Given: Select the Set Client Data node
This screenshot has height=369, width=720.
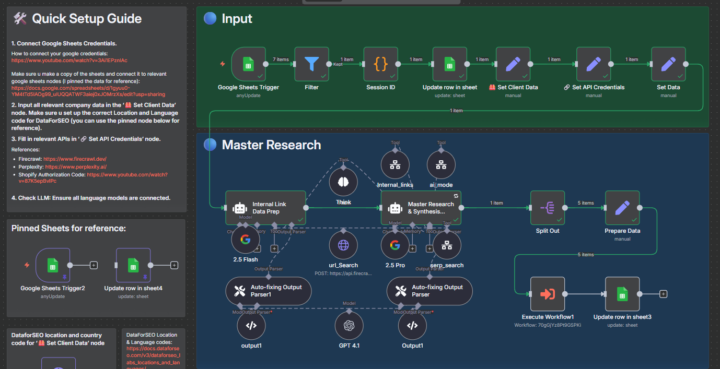Looking at the screenshot, I should click(513, 64).
